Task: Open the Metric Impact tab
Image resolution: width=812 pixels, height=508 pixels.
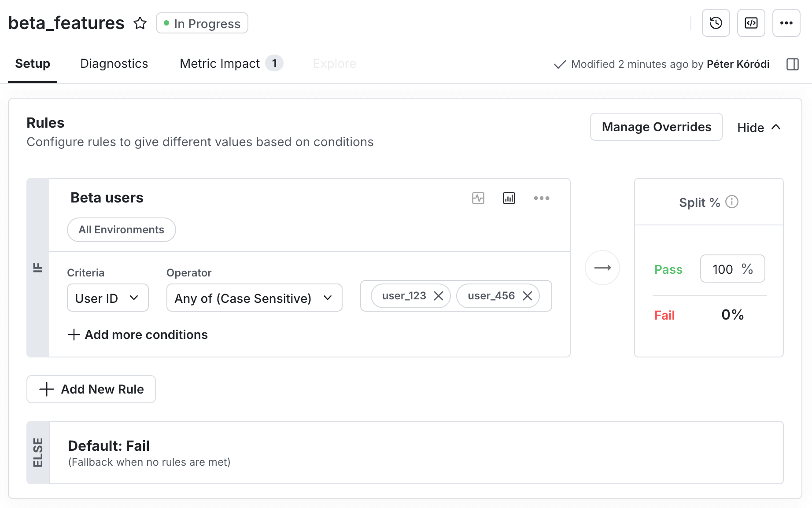Action: pyautogui.click(x=220, y=63)
